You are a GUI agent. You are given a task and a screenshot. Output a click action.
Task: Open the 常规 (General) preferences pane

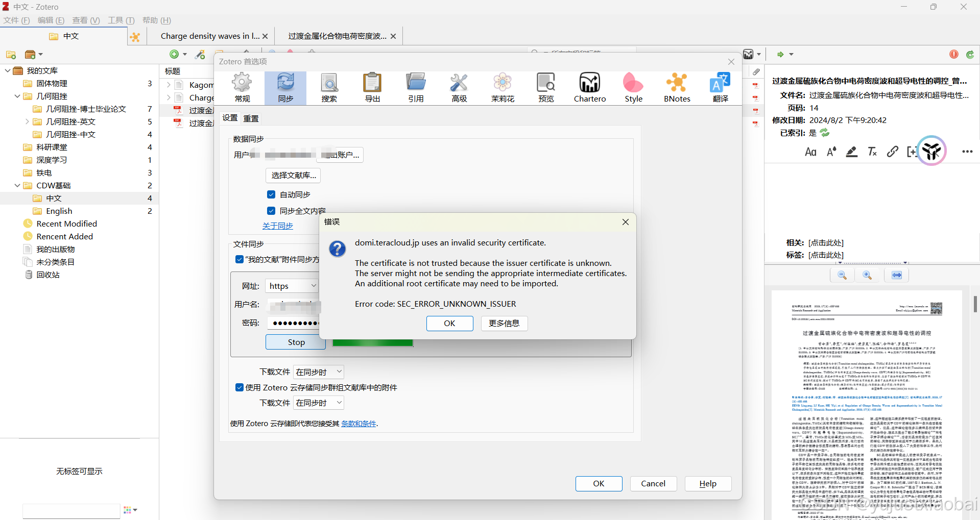pos(242,88)
